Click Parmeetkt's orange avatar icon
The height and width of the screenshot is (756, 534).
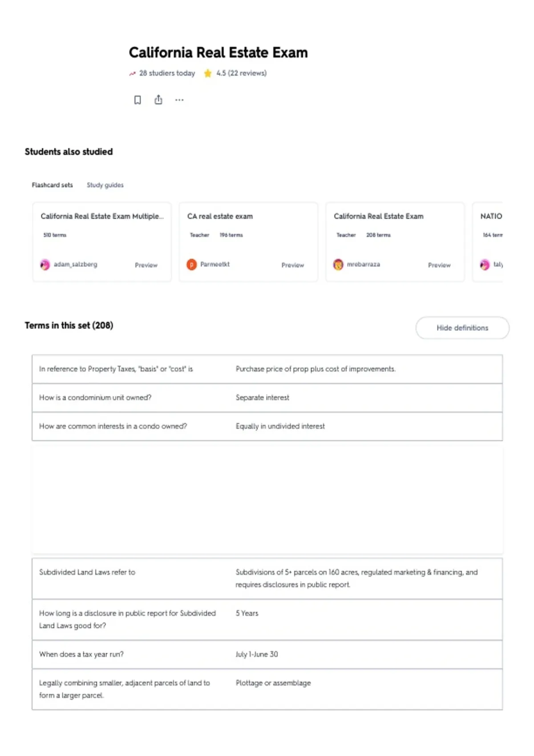[191, 265]
